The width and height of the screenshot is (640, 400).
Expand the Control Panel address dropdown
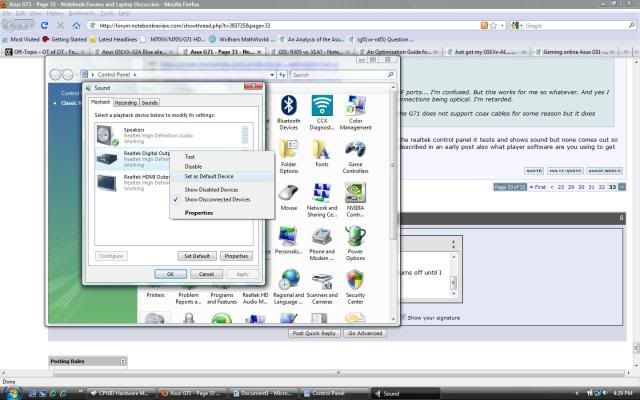(x=272, y=75)
